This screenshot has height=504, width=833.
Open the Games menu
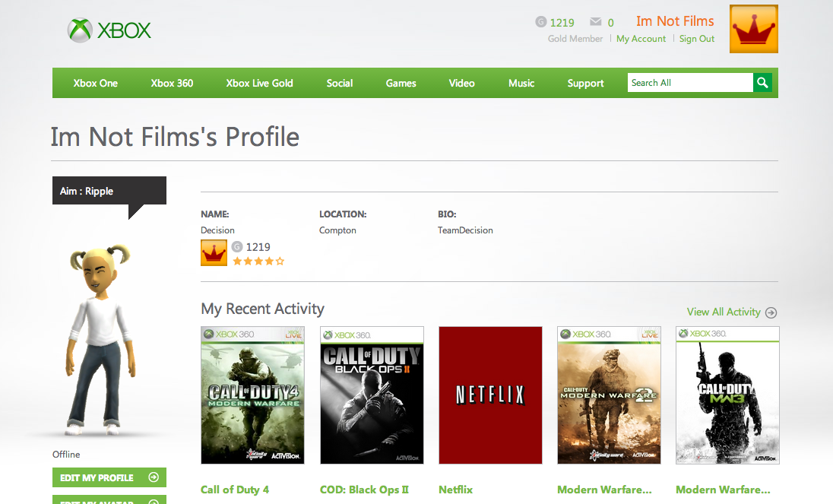(x=401, y=83)
